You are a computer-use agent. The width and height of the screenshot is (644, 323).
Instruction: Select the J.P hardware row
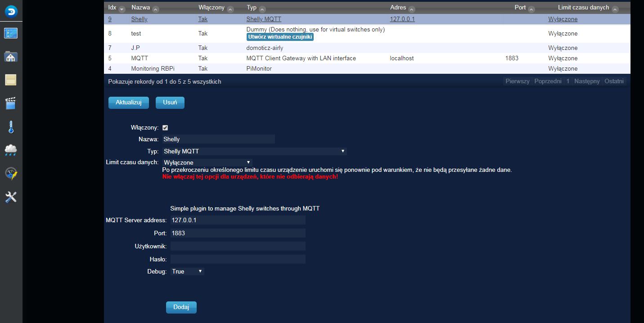tap(367, 48)
